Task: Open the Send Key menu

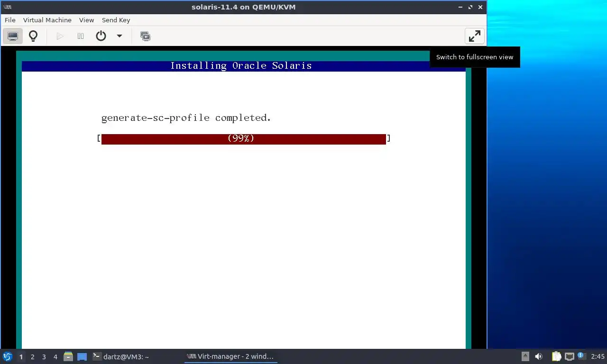Action: click(x=116, y=20)
